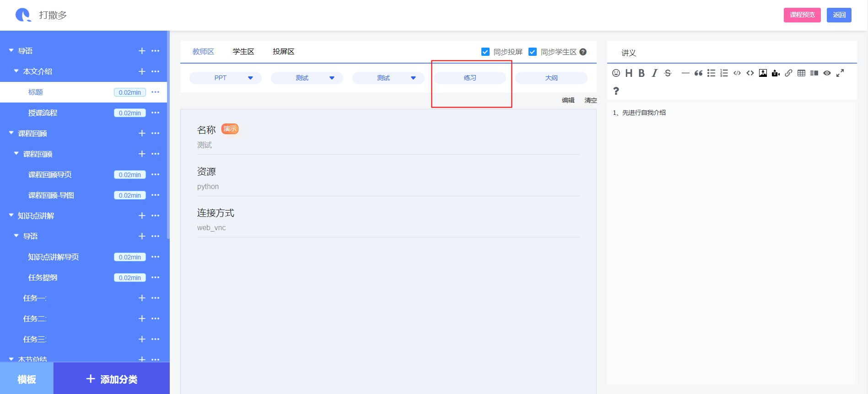Select 练习 resource pill
This screenshot has height=394, width=868.
[470, 78]
